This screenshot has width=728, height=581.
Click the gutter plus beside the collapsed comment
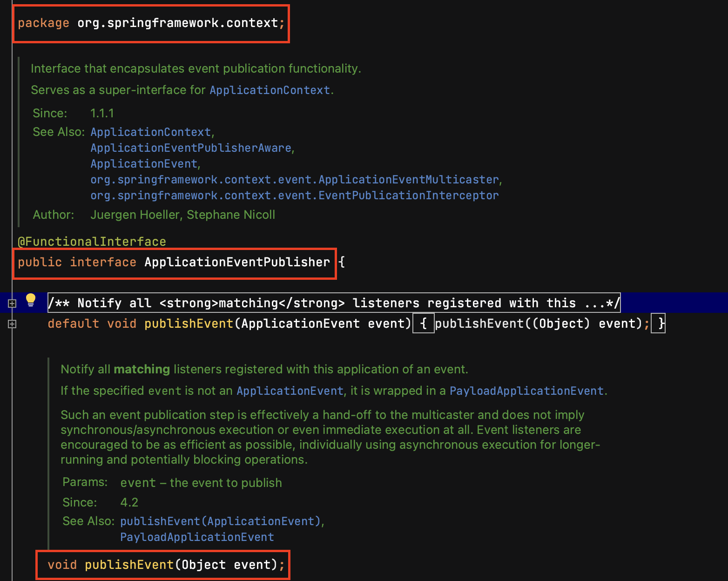tap(11, 303)
